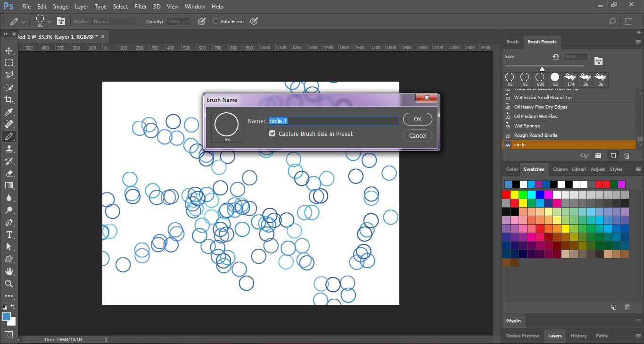Viewport: 644px width, 344px height.
Task: Open the Mode Normal dropdown
Action: pyautogui.click(x=114, y=21)
